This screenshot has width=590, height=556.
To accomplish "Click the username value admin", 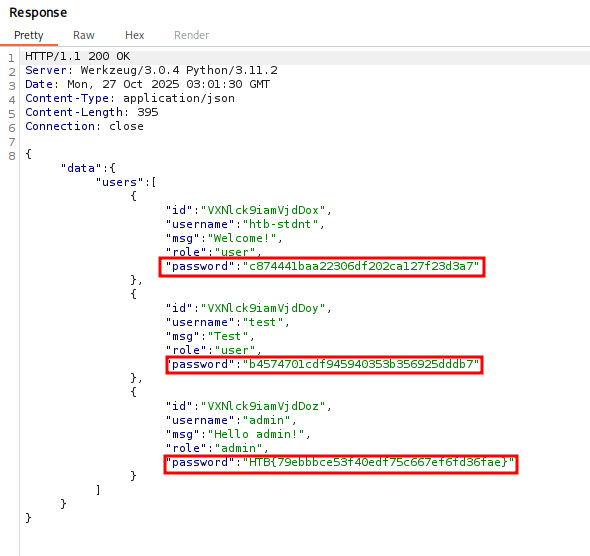I will point(266,420).
